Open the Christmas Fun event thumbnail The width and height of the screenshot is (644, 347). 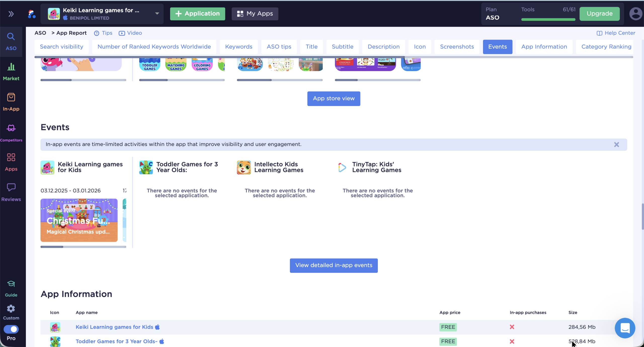[79, 220]
